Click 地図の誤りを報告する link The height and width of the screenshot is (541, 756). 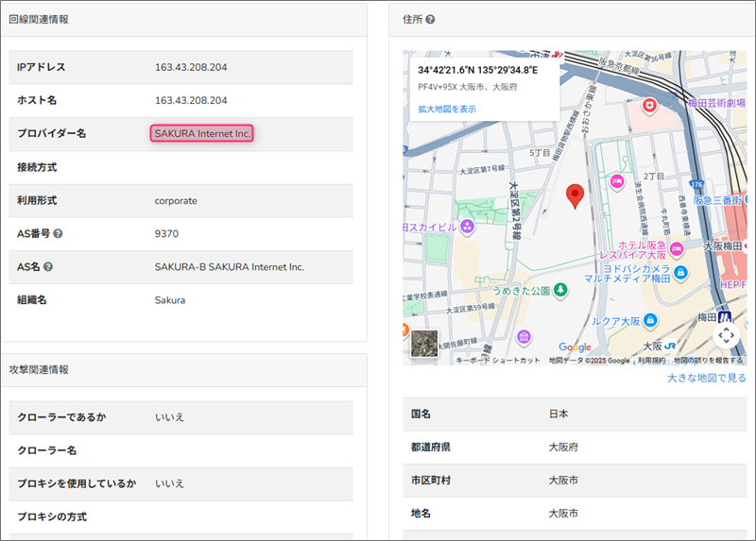[x=708, y=361]
